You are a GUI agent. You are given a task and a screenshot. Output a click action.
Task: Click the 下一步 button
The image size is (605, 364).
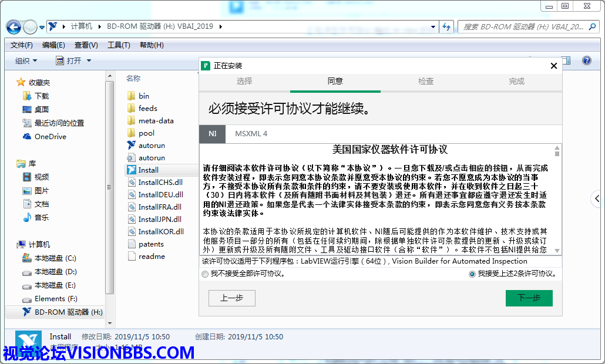pyautogui.click(x=529, y=298)
